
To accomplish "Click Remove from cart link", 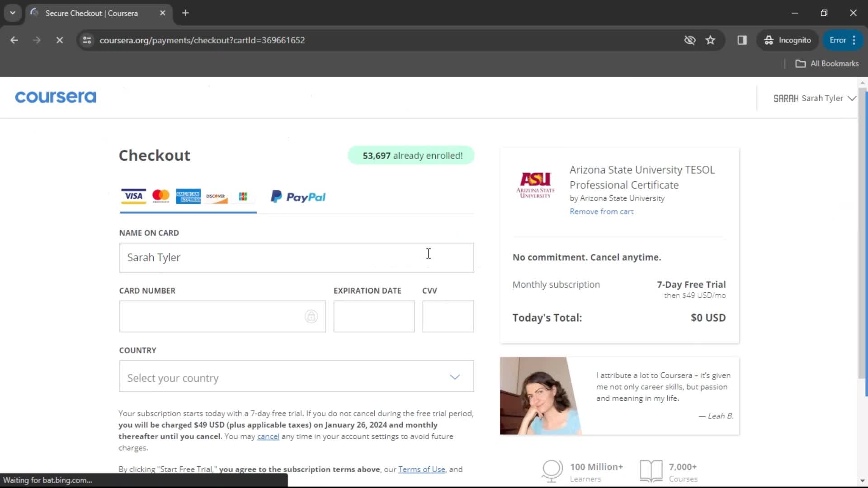I will pyautogui.click(x=602, y=211).
